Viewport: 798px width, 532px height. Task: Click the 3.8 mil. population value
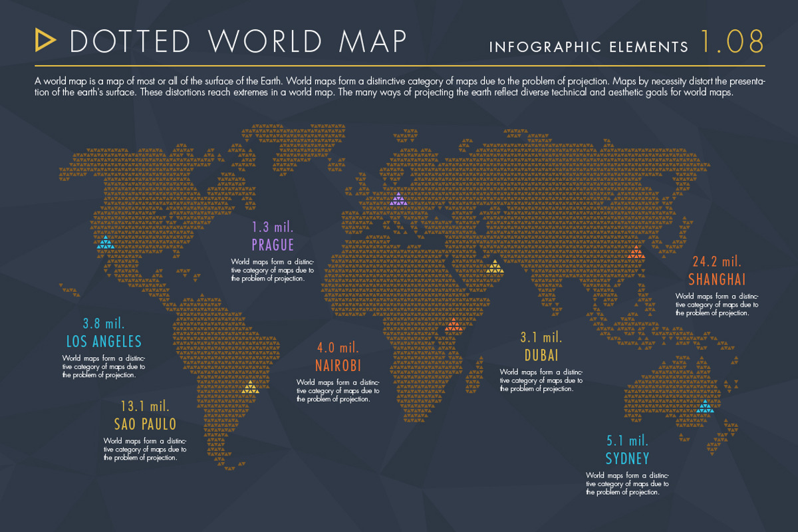pos(104,324)
